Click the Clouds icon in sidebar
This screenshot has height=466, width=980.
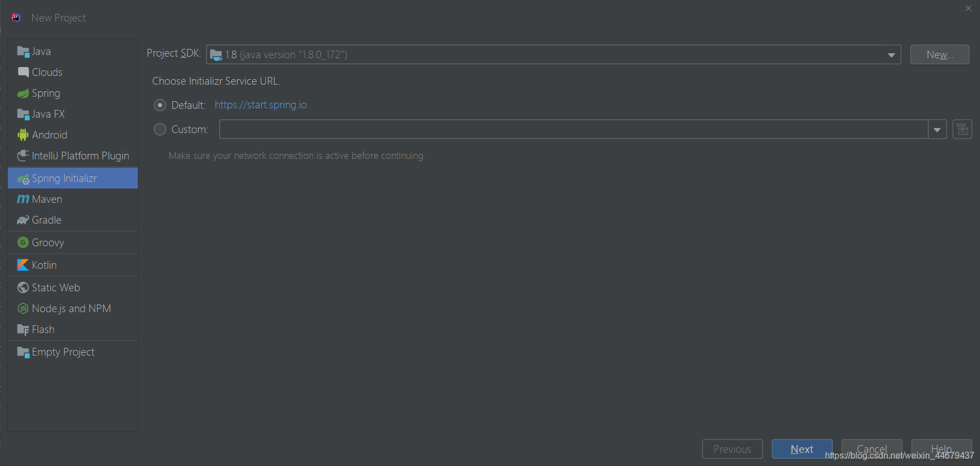point(23,72)
